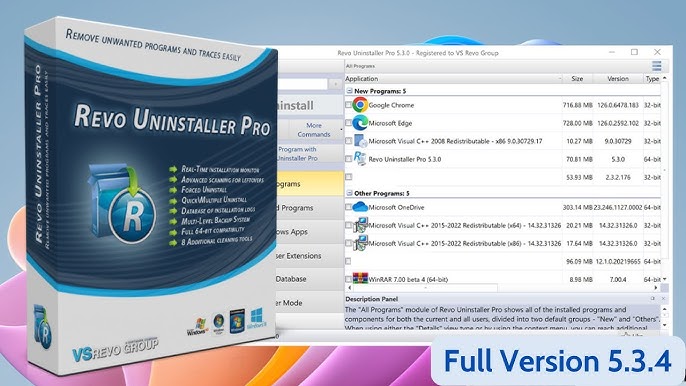
Task: Click the program list scroll-up arrow
Action: (x=665, y=78)
